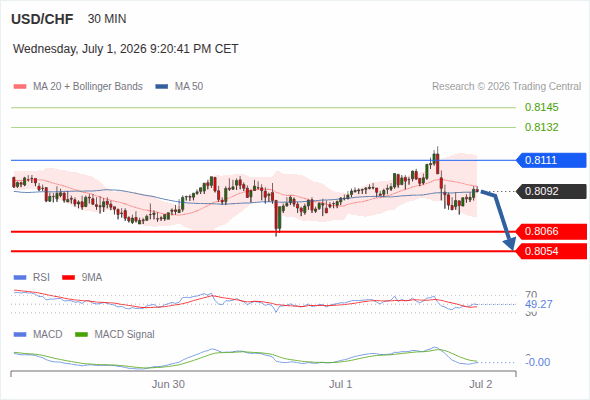Click the Jul 1 date axis label
Image resolution: width=590 pixels, height=400 pixels.
pos(341,384)
